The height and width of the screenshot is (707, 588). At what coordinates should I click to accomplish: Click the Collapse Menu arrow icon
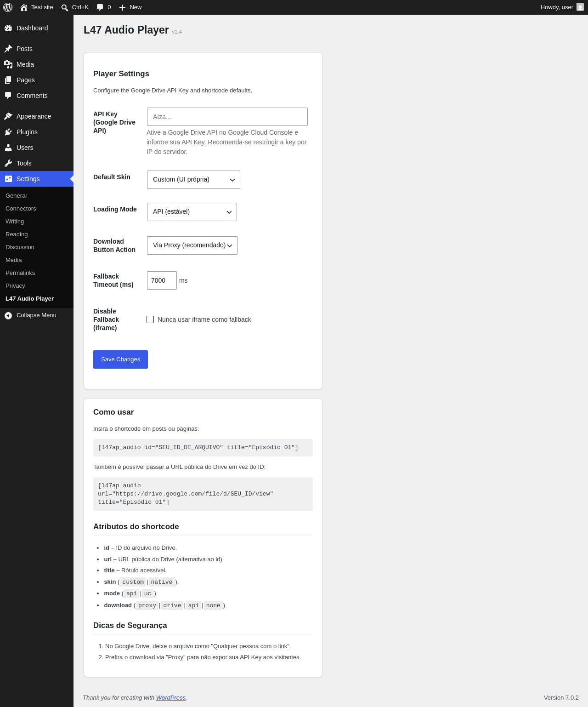pyautogui.click(x=8, y=315)
